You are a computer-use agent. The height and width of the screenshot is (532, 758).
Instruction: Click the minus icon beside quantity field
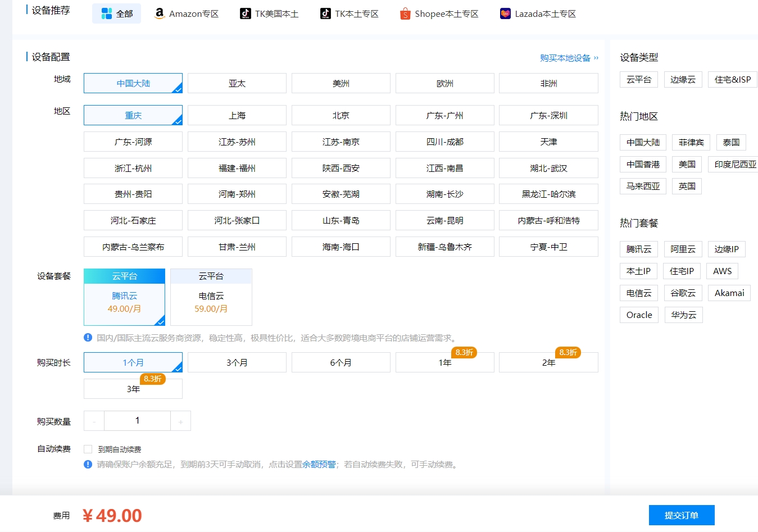click(94, 420)
